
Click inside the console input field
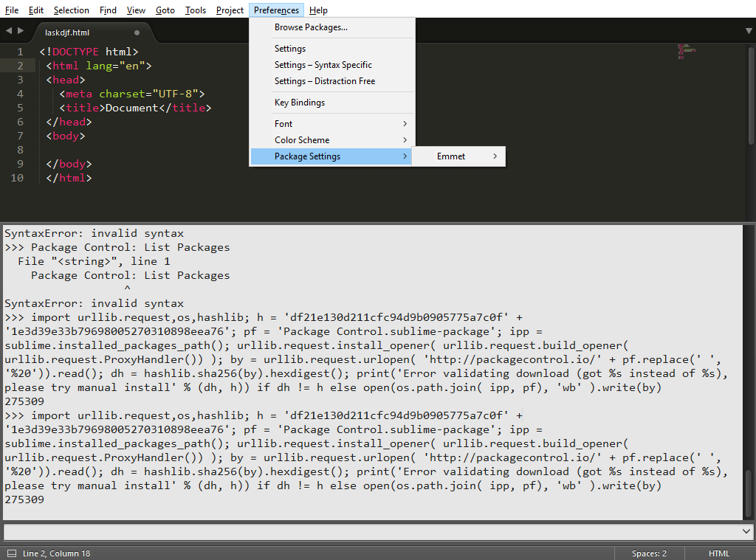point(369,531)
